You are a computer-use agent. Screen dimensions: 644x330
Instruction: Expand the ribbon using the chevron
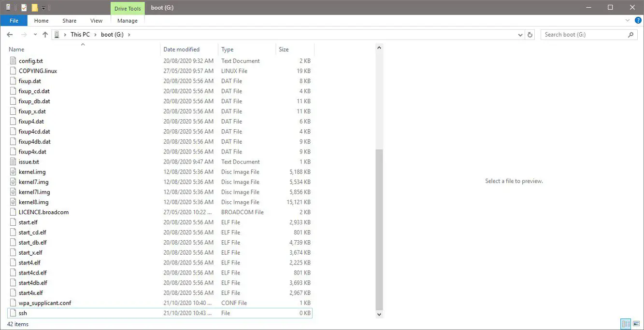628,20
